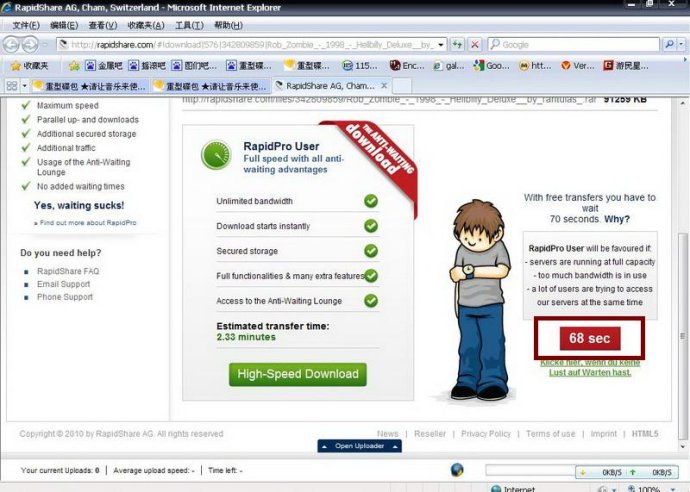Image resolution: width=690 pixels, height=492 pixels.
Task: Open Find out more about RapidPro link
Action: [x=86, y=223]
